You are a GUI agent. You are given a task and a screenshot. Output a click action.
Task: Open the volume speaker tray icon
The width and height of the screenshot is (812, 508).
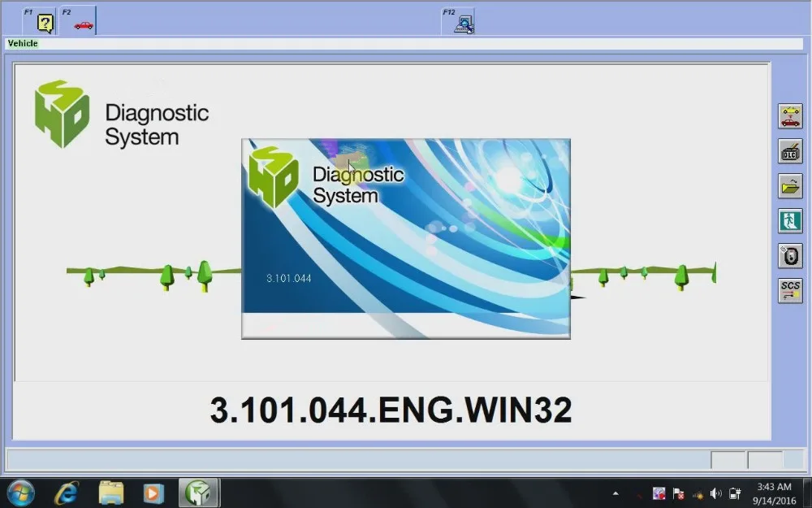[x=716, y=493]
